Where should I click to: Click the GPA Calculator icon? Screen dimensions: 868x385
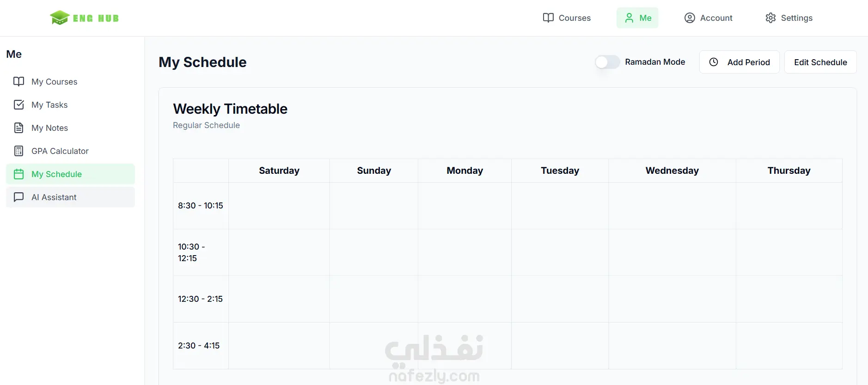(18, 151)
